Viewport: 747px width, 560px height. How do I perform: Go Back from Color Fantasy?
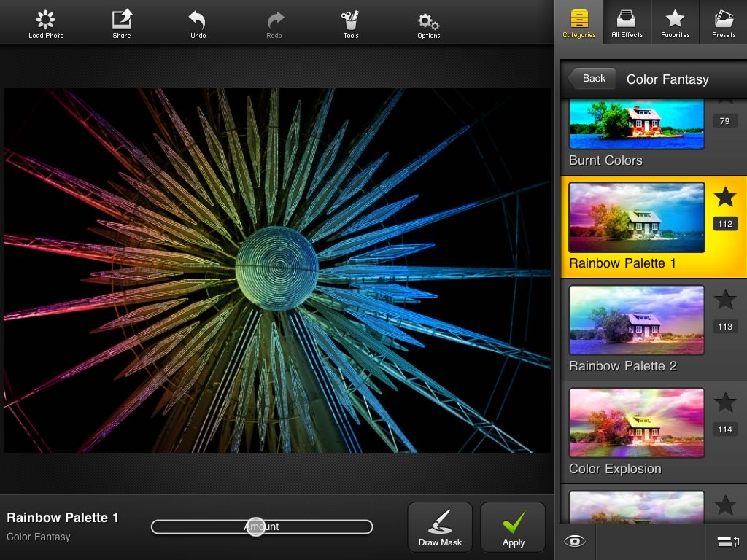pyautogui.click(x=591, y=79)
